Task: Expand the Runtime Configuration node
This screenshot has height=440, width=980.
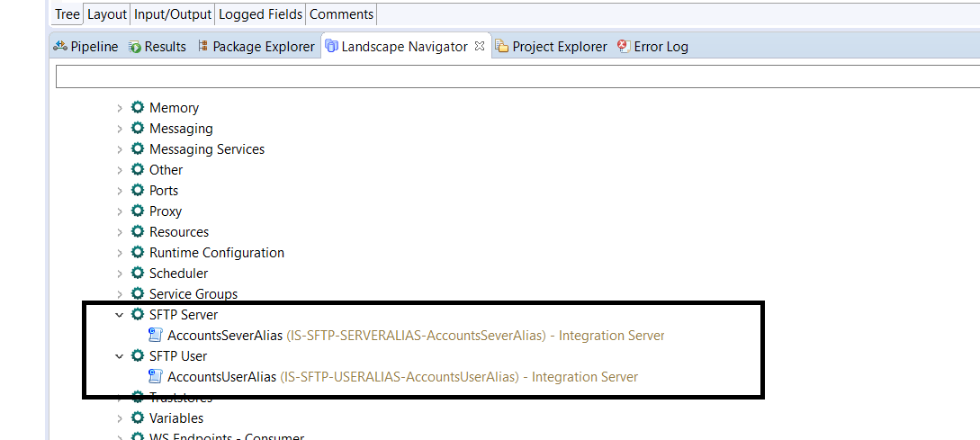Action: (x=120, y=253)
